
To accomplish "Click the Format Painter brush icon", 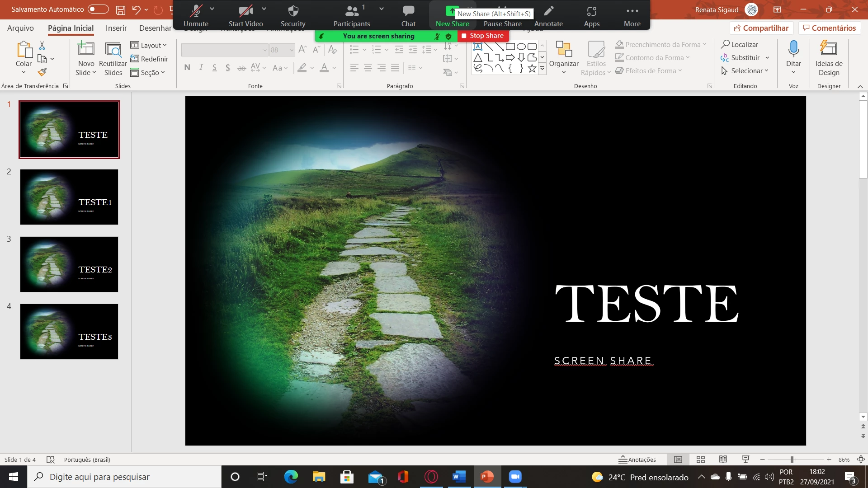I will pyautogui.click(x=42, y=72).
